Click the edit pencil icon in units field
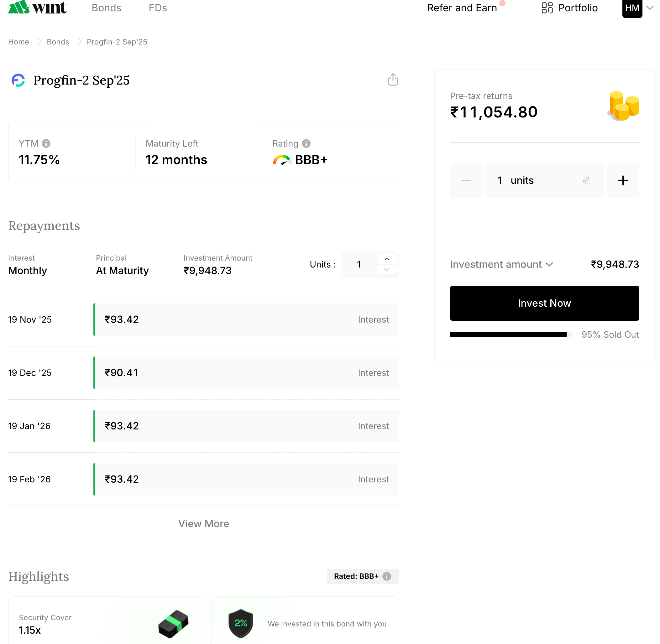 (586, 180)
